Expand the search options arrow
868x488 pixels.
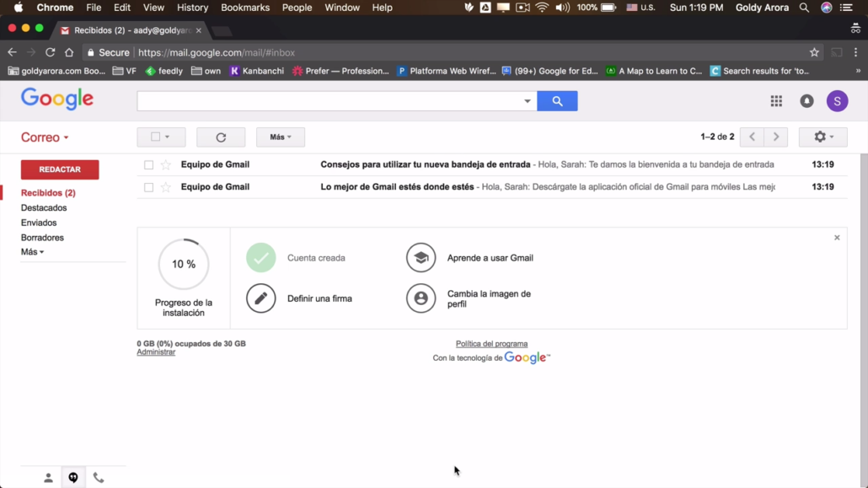pyautogui.click(x=527, y=101)
